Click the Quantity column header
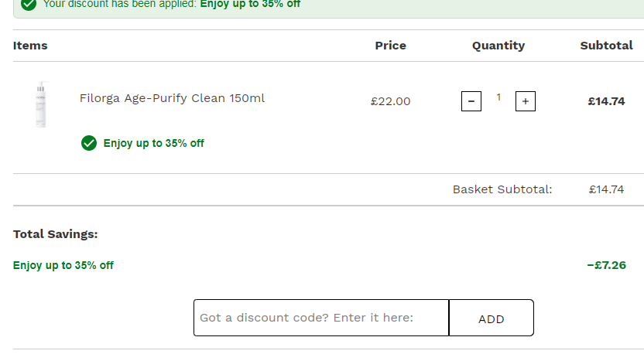The image size is (644, 361). pyautogui.click(x=498, y=46)
